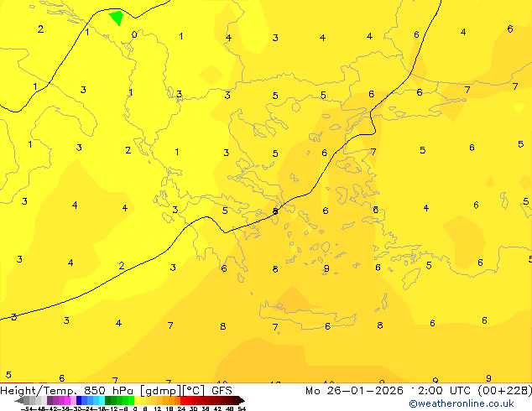Click the '0' temperature value near the top
This screenshot has height=411, width=532.
(134, 34)
